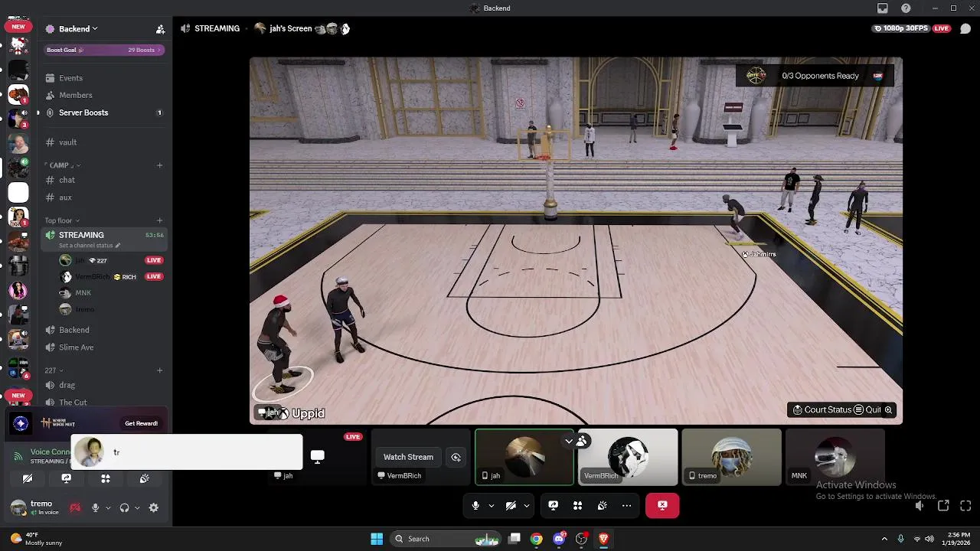
Task: Open the chat text channel
Action: click(x=104, y=180)
